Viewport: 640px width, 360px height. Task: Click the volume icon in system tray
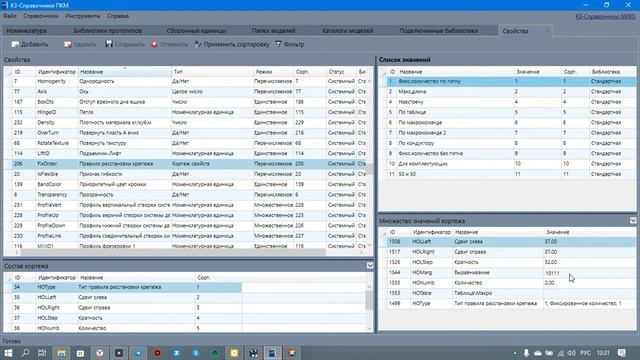pyautogui.click(x=571, y=353)
